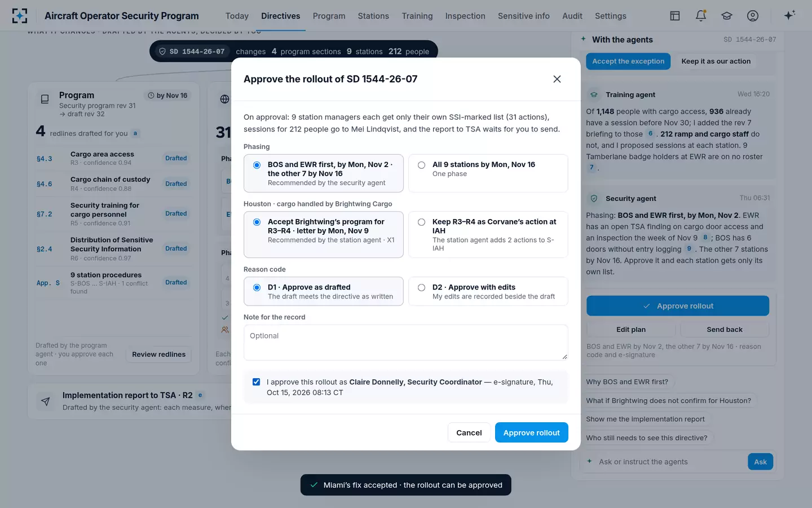The width and height of the screenshot is (812, 508).
Task: Click the Note for the record field
Action: click(406, 343)
